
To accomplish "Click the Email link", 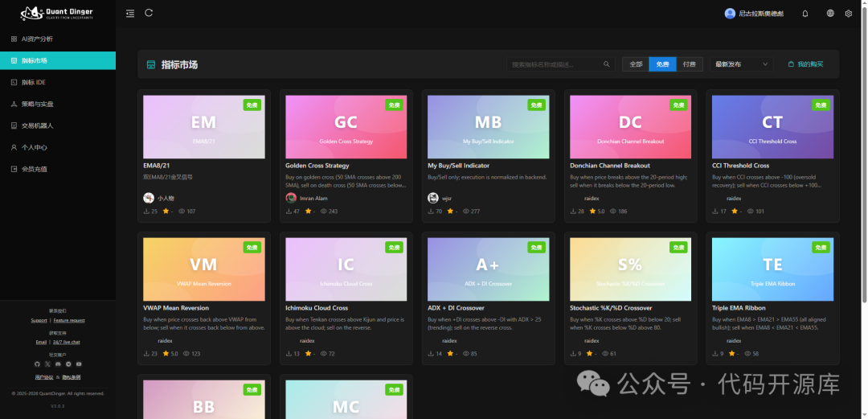I will (x=41, y=342).
